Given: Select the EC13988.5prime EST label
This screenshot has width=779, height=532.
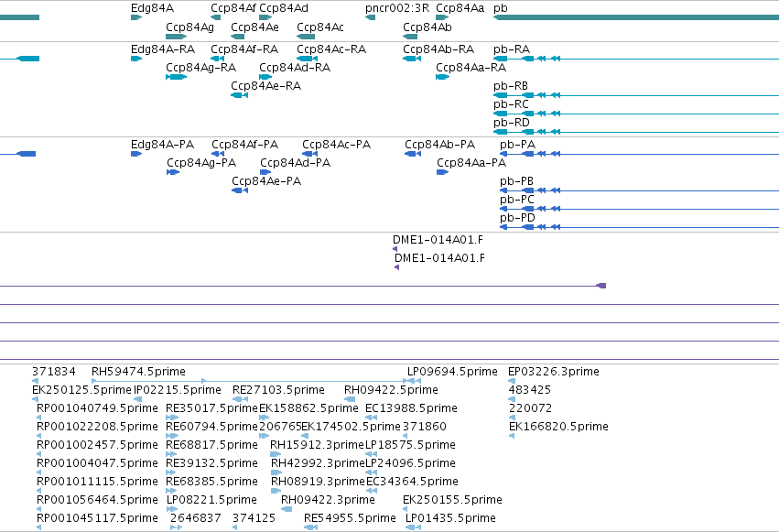Looking at the screenshot, I should [x=411, y=408].
